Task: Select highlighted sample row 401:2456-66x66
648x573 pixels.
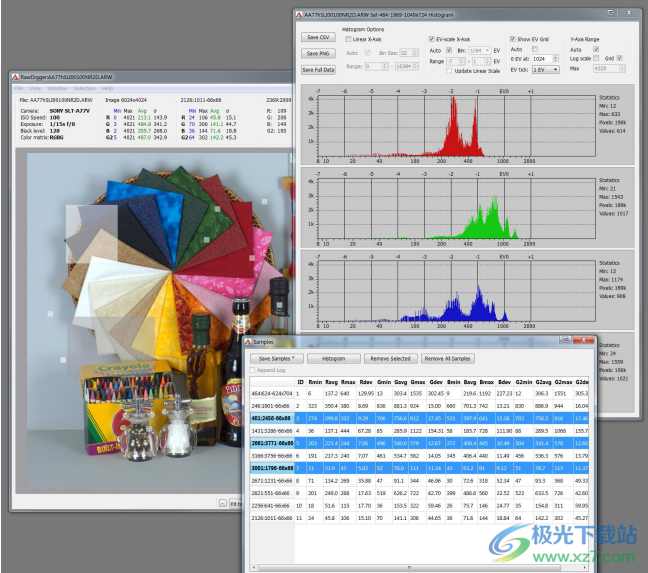Action: coord(419,418)
